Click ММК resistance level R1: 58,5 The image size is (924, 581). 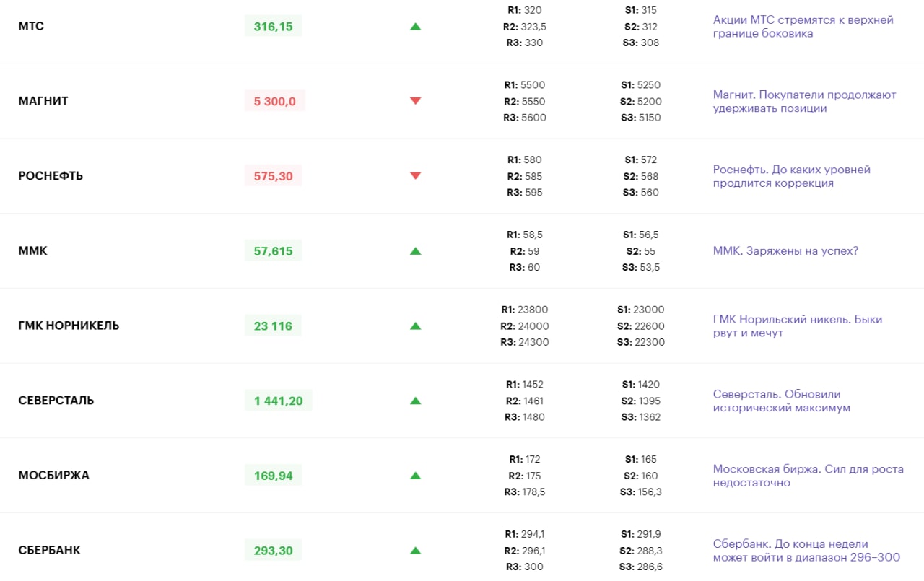525,235
